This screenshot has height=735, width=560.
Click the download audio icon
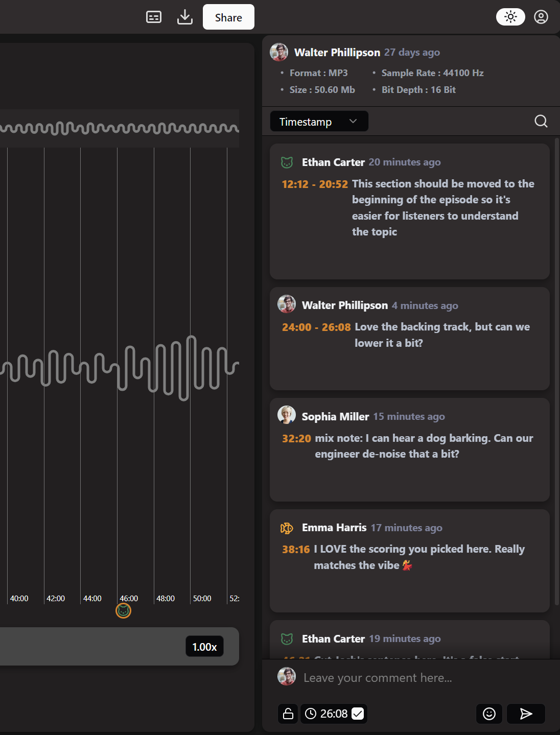click(x=184, y=17)
